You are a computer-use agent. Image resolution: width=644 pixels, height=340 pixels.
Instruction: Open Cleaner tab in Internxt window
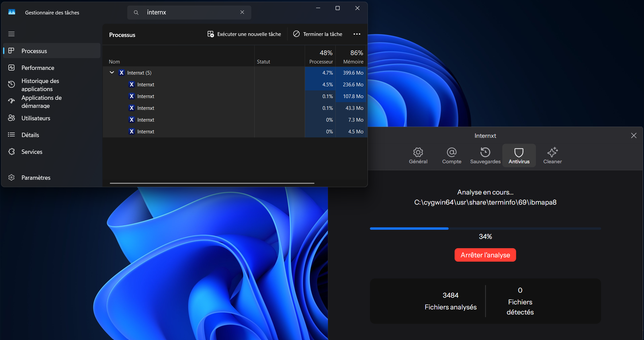click(x=553, y=156)
